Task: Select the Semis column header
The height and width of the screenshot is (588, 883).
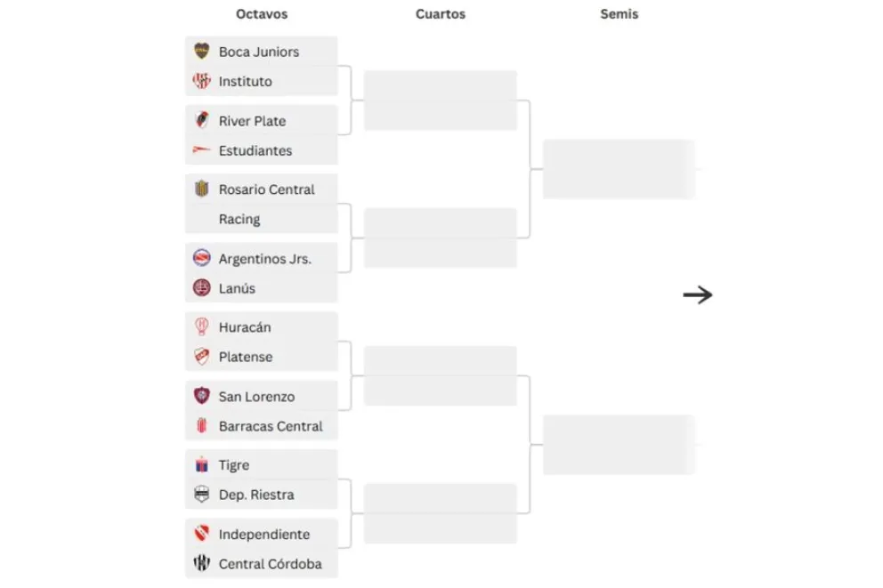Action: [620, 14]
